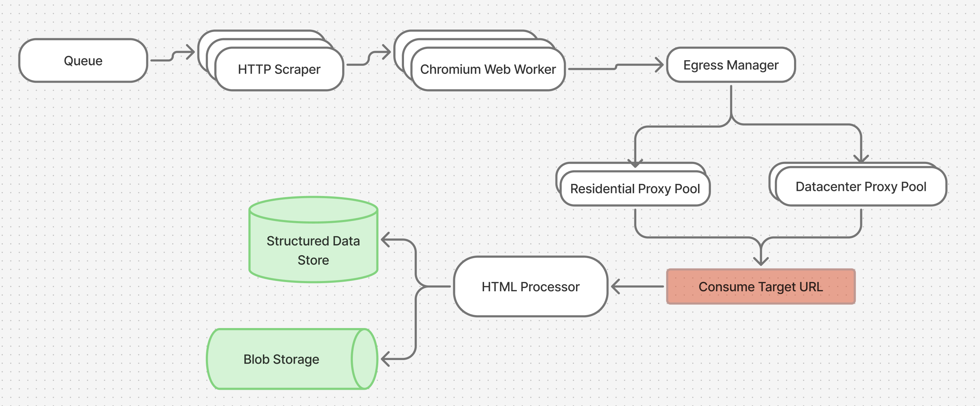This screenshot has width=980, height=406.
Task: Click the Residential Proxy Pool node
Action: (x=635, y=189)
